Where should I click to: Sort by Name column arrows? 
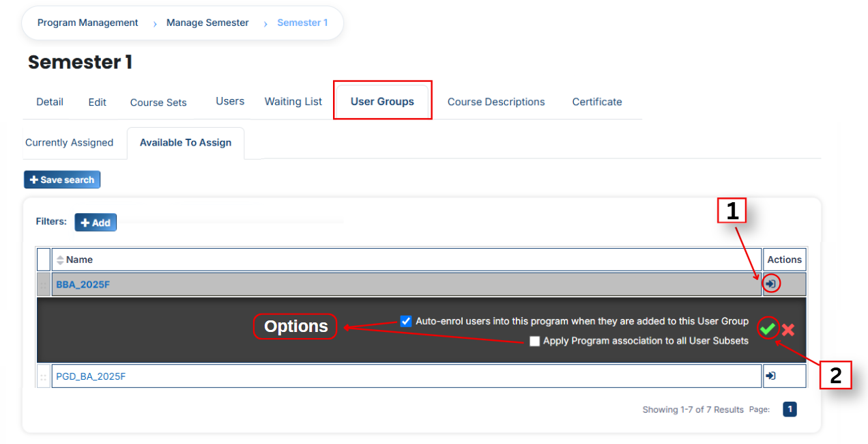coord(60,260)
